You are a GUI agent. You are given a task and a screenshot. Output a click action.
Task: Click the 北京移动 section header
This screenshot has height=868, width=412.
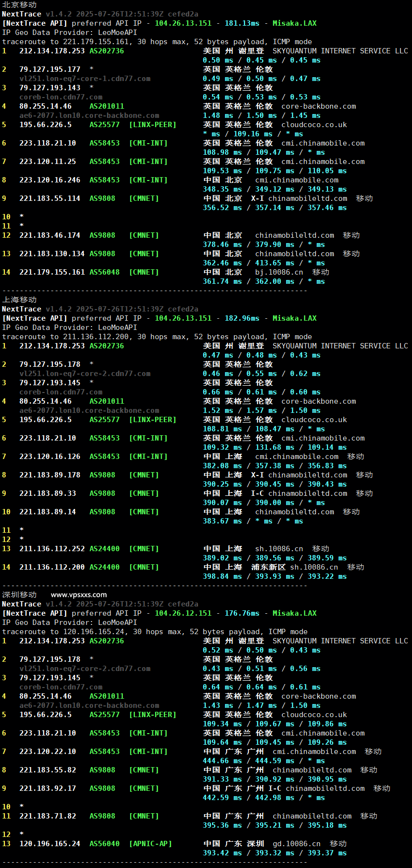click(19, 5)
